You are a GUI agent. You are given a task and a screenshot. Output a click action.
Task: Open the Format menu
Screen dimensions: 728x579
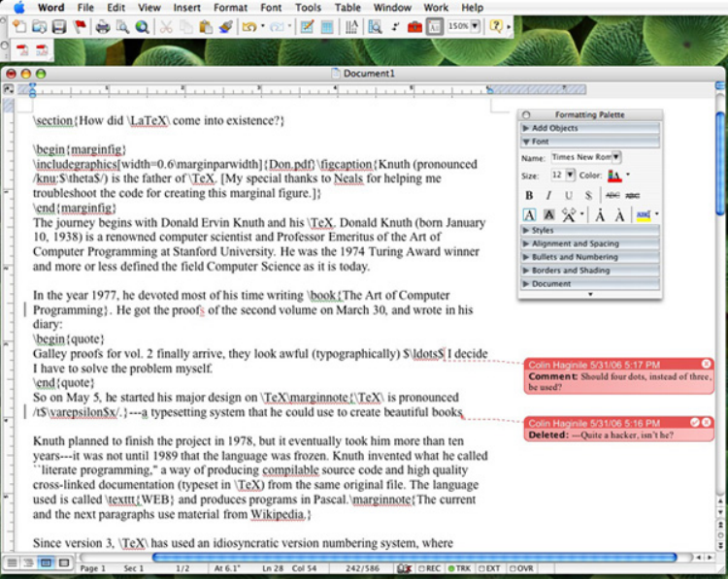230,8
